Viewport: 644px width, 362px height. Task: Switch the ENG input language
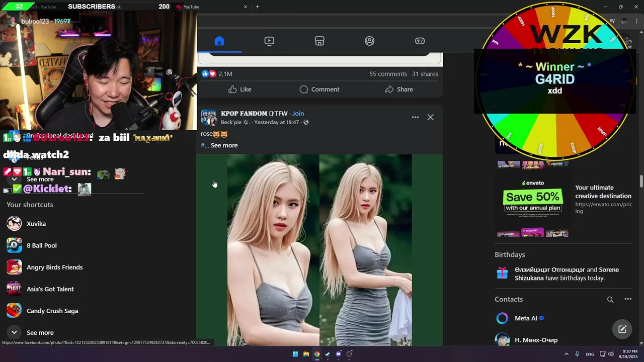[x=590, y=354]
